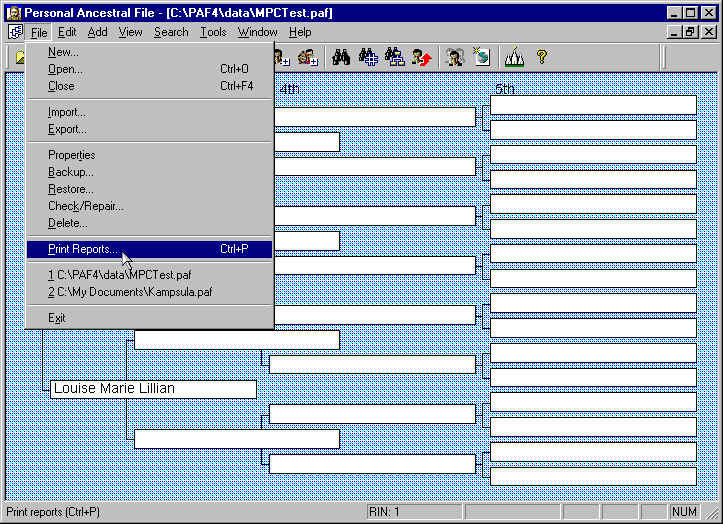Click the binoculars with descendancy chart icon

[394, 57]
